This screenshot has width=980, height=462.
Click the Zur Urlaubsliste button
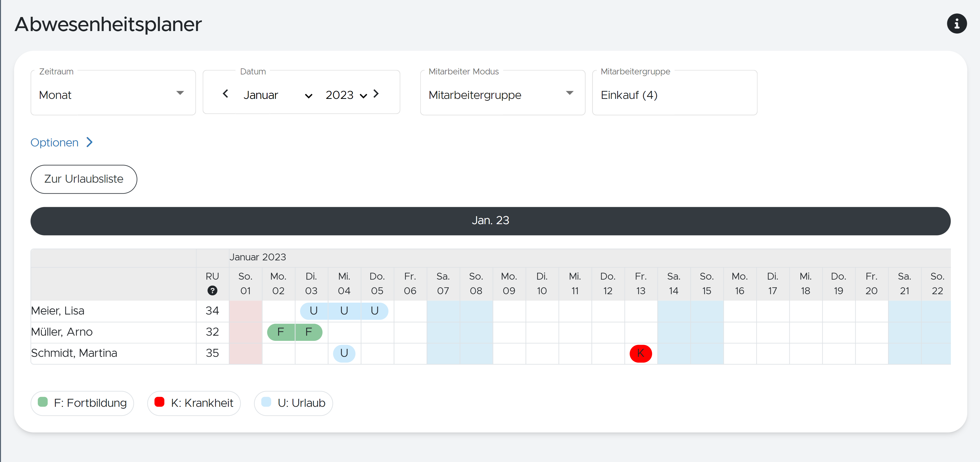pyautogui.click(x=84, y=179)
